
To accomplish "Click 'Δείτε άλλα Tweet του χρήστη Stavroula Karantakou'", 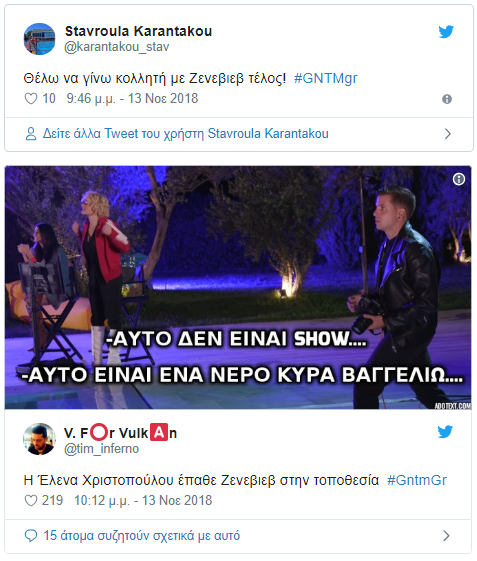I will tap(186, 134).
